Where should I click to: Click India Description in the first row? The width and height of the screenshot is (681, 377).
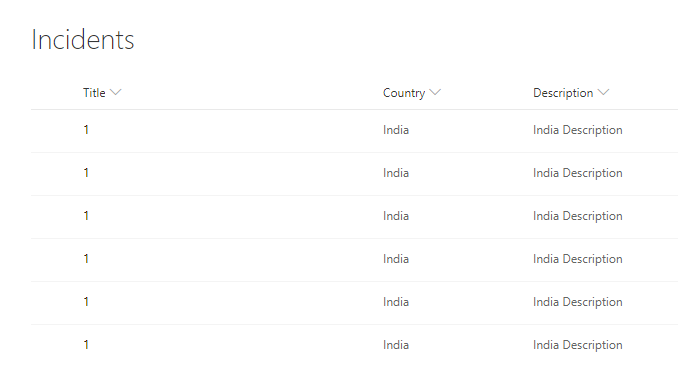click(578, 130)
